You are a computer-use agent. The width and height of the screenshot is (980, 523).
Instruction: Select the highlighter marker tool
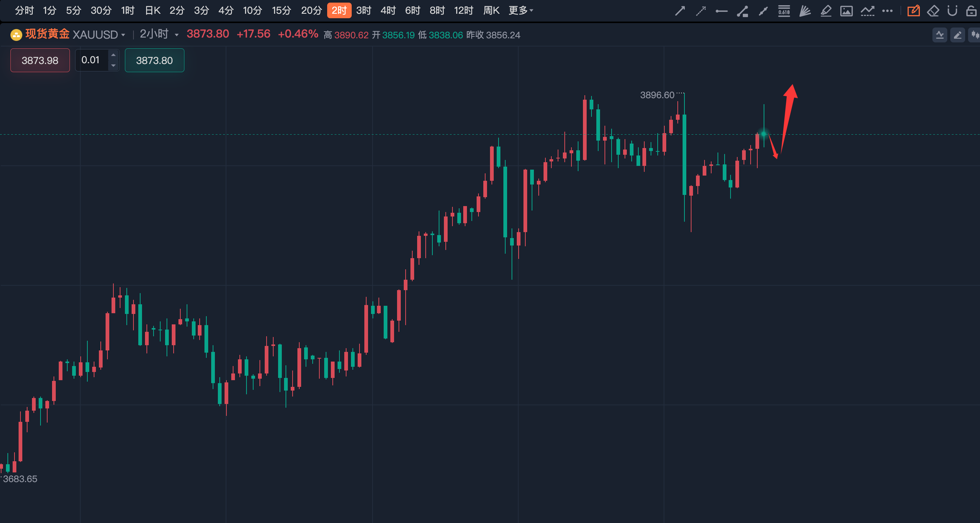[826, 11]
